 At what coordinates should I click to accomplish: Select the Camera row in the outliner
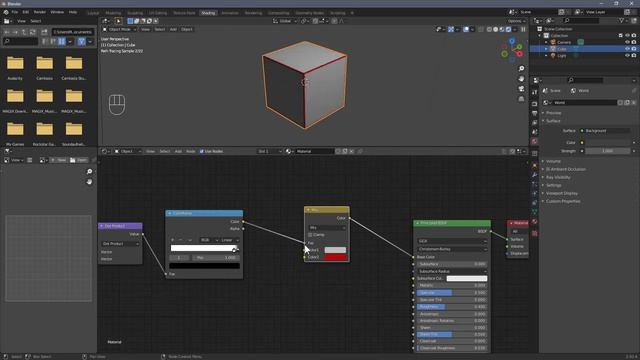point(564,42)
